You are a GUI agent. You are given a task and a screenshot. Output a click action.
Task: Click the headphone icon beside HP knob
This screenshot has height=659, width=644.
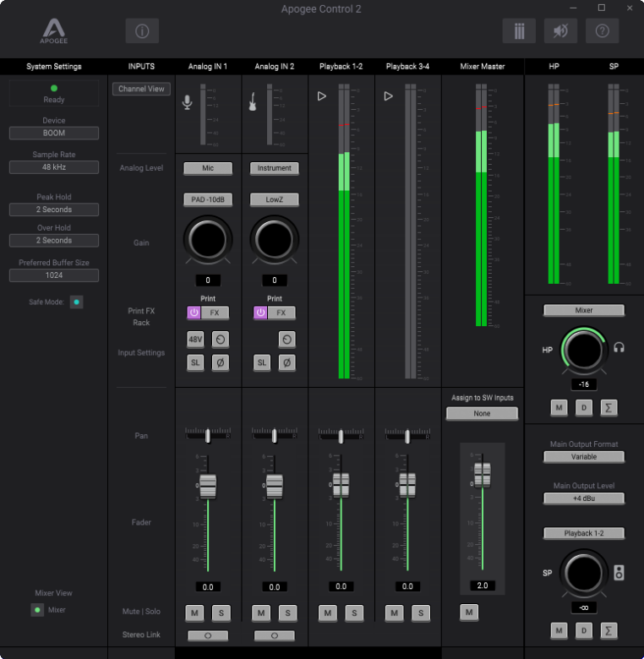pyautogui.click(x=619, y=347)
